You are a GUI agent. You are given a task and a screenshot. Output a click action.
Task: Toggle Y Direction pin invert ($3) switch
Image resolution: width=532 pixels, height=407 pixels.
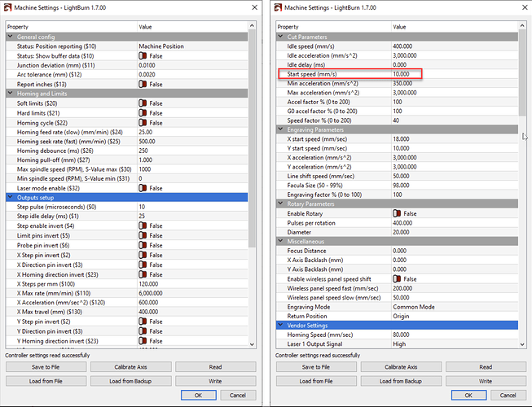click(x=143, y=331)
